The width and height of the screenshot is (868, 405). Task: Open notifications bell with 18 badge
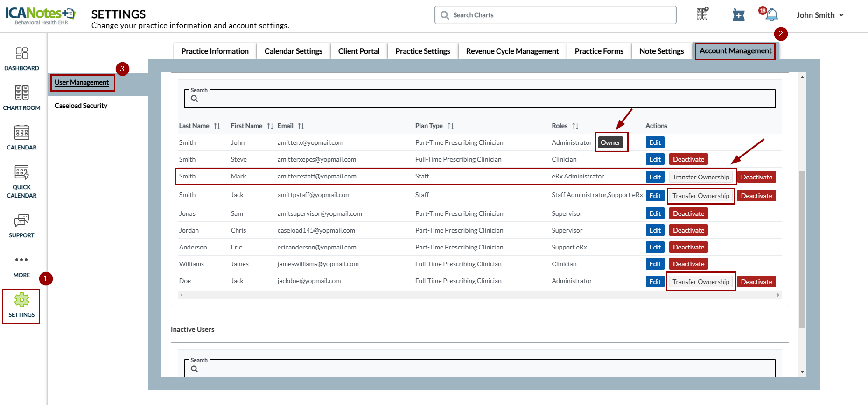[x=771, y=15]
